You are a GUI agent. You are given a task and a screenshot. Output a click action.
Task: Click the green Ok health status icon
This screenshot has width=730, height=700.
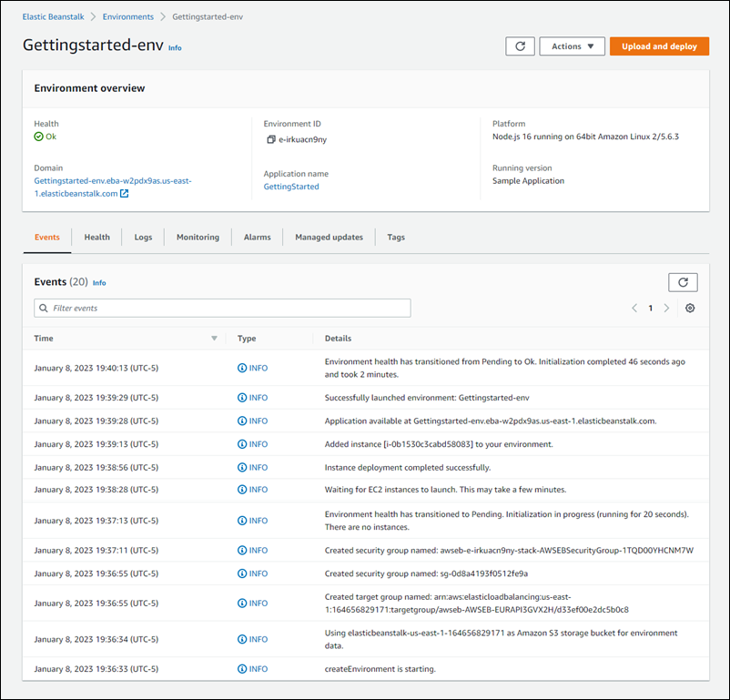click(x=38, y=137)
